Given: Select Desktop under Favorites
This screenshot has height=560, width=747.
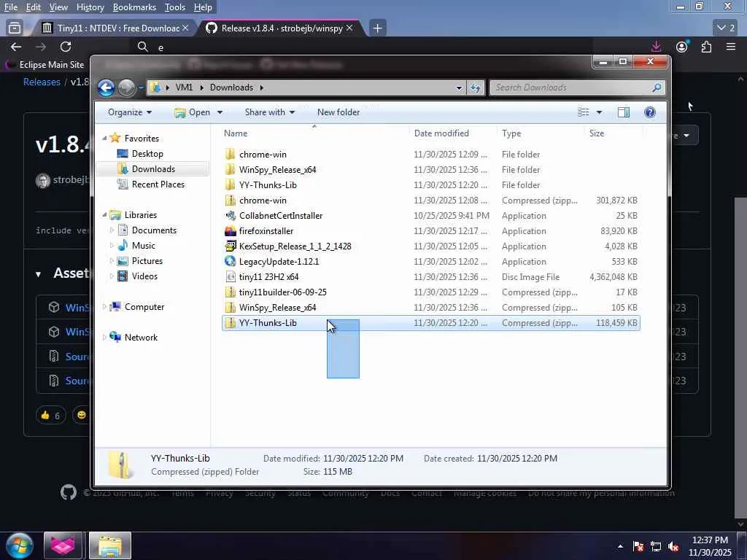Looking at the screenshot, I should click(x=147, y=154).
